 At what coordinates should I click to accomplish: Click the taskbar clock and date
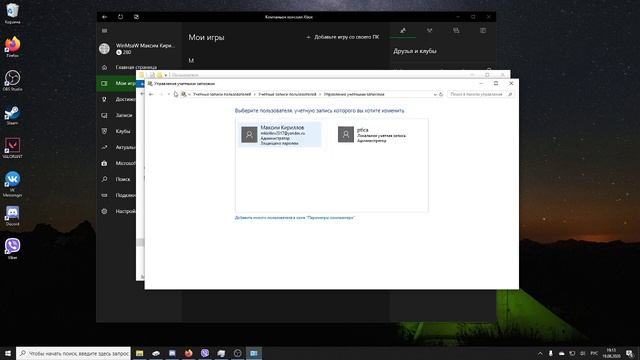pos(611,353)
